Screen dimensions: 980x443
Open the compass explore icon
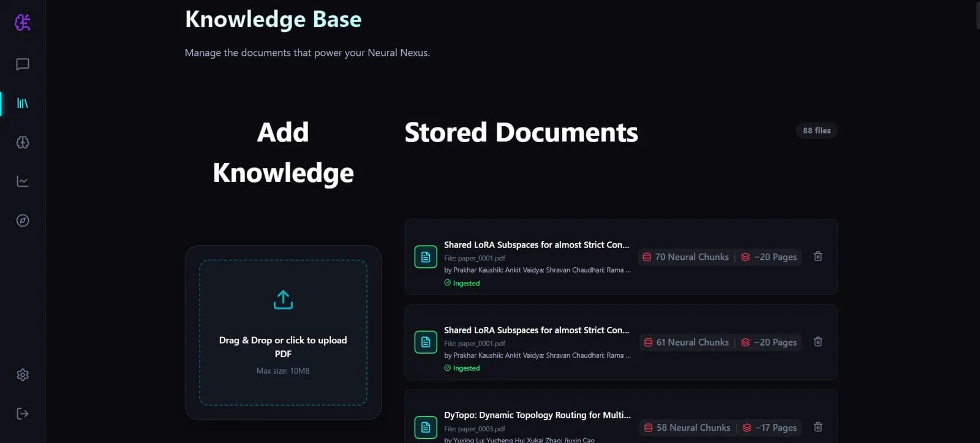click(23, 221)
